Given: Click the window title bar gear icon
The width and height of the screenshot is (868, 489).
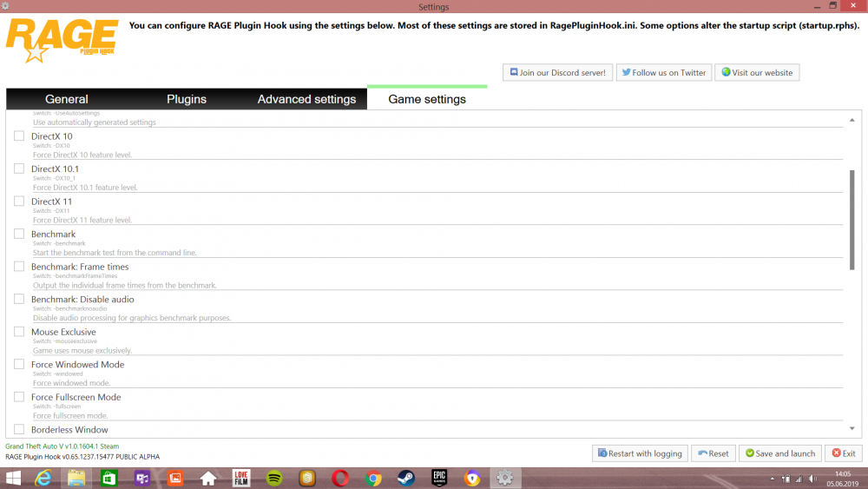Looking at the screenshot, I should tap(5, 6).
